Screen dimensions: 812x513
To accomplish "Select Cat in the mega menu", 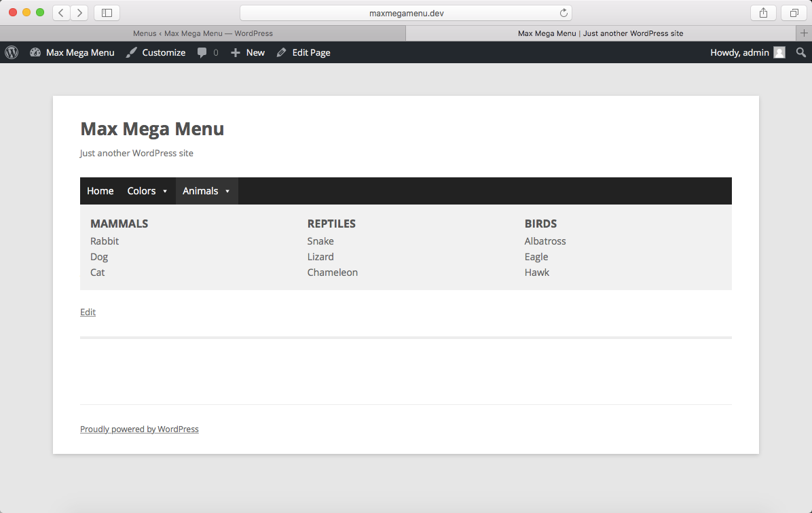I will coord(97,272).
